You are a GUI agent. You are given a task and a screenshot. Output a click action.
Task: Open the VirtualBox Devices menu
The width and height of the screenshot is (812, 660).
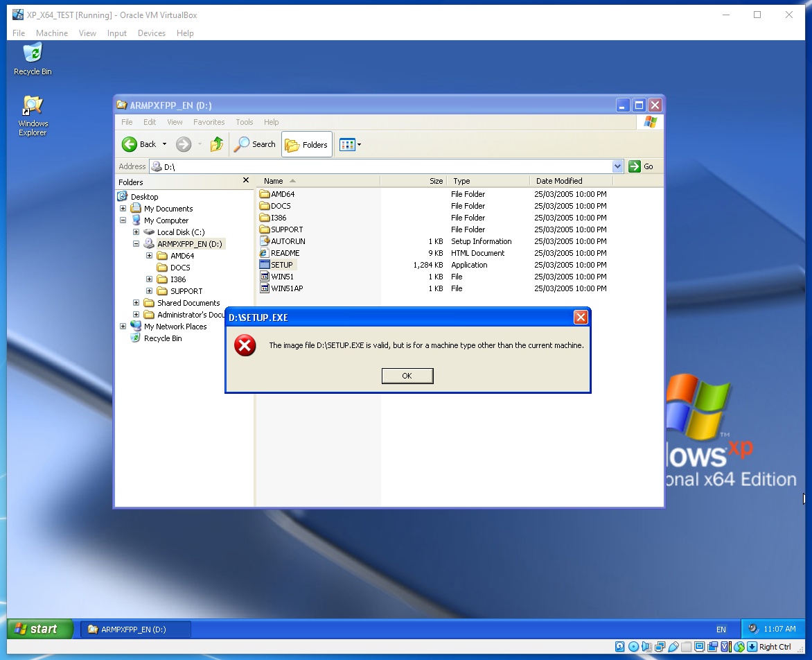[152, 33]
